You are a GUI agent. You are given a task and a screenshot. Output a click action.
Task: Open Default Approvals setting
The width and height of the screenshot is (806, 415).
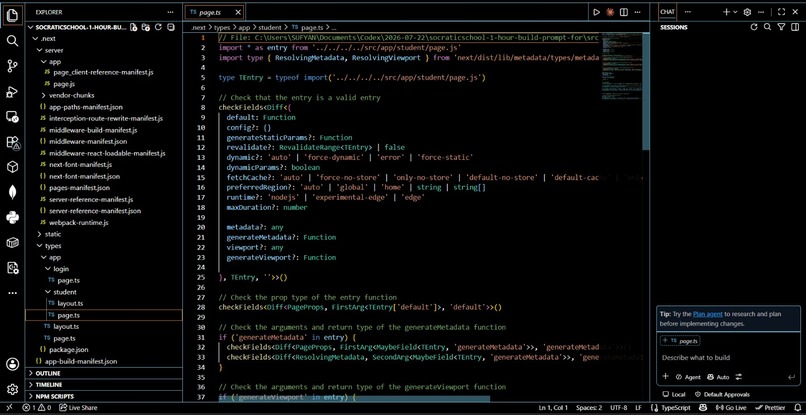pos(722,394)
